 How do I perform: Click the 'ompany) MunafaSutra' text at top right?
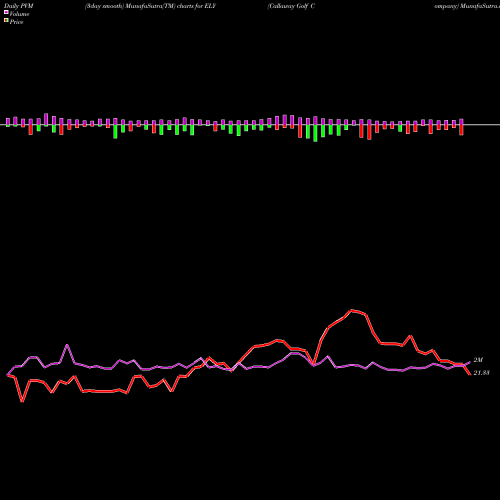(467, 6)
